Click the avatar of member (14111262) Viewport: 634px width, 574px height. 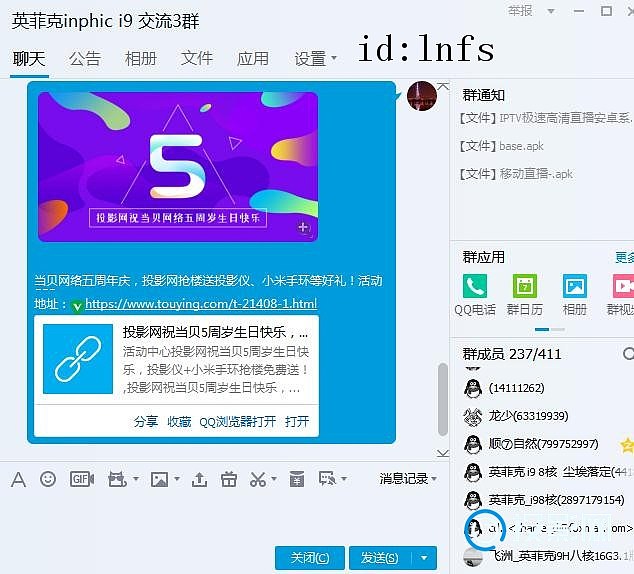point(473,388)
